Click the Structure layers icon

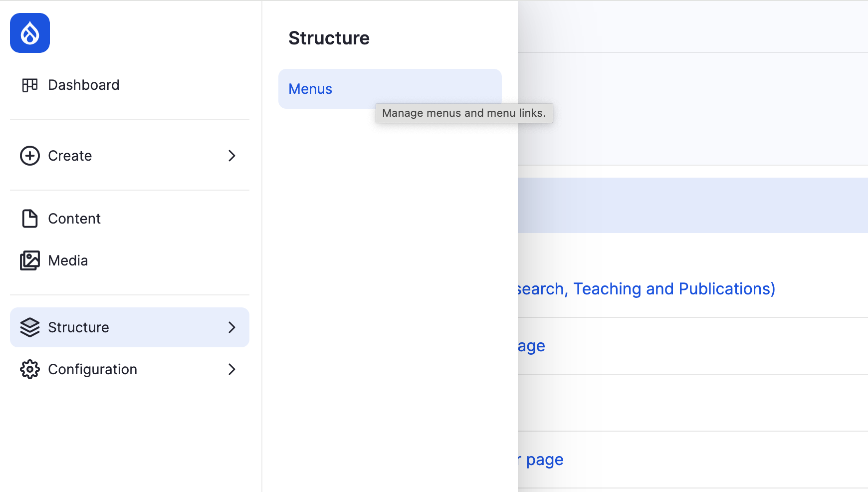pyautogui.click(x=30, y=327)
